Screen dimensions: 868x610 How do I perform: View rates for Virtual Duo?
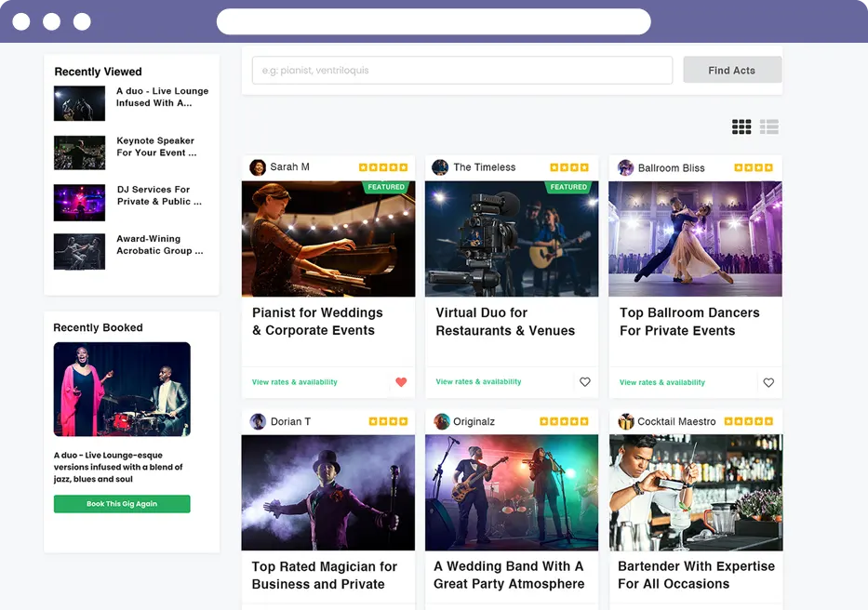pyautogui.click(x=478, y=381)
